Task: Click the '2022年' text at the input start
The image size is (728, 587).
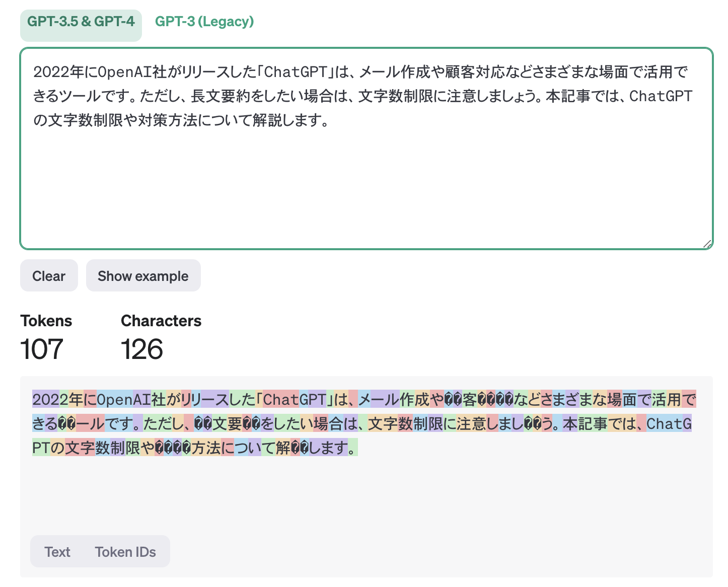Action: coord(58,72)
